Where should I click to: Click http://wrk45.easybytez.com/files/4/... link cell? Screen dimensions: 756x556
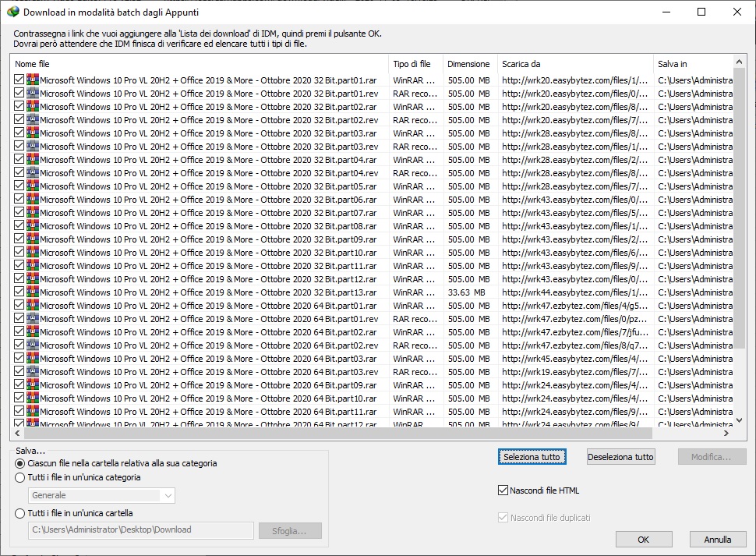(x=574, y=359)
